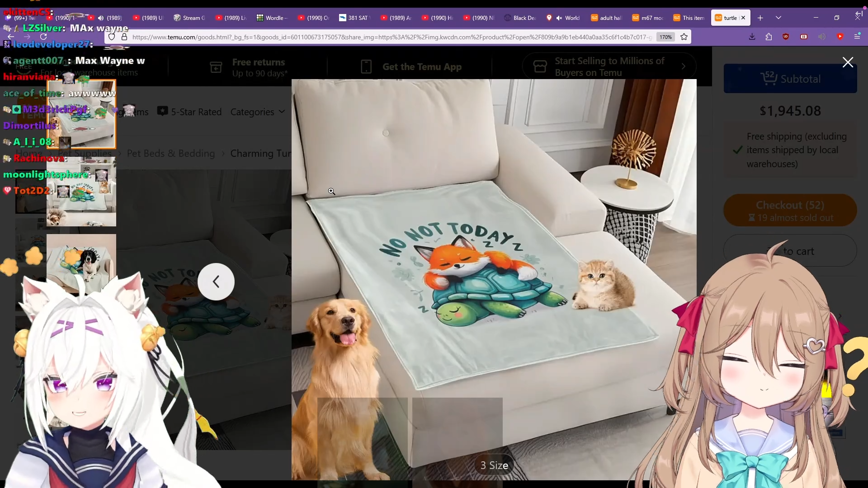Reset the 170% zoom level badge
868x488 pixels.
[x=665, y=37]
